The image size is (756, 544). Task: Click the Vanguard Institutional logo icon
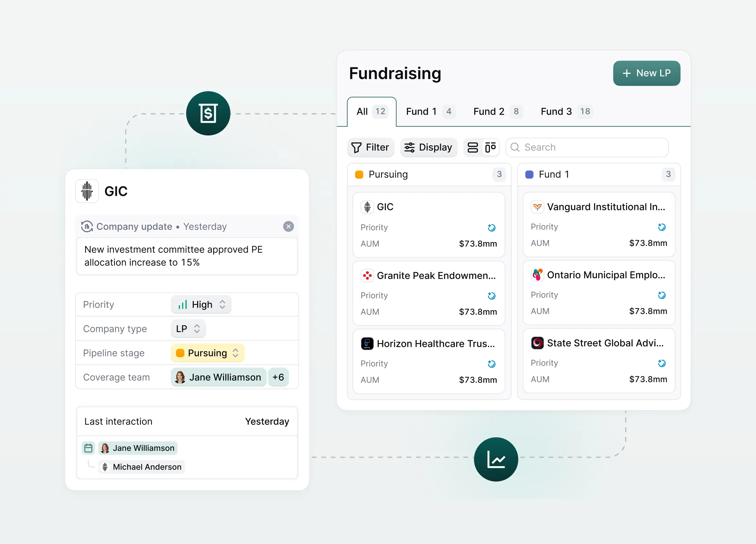click(537, 207)
